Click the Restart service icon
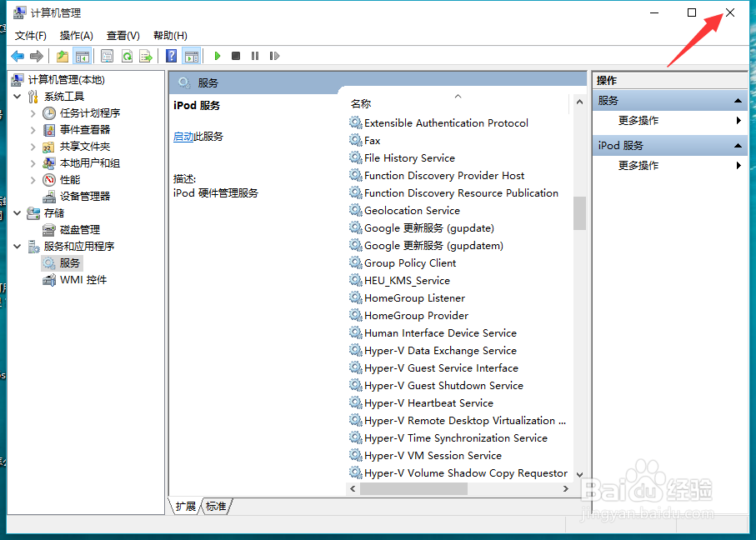The width and height of the screenshot is (756, 540). click(274, 56)
